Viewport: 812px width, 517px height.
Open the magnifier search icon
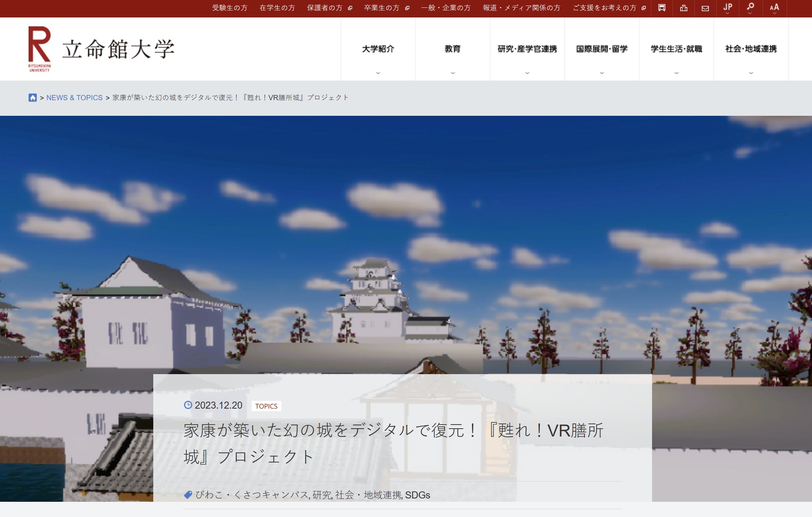(x=750, y=7)
